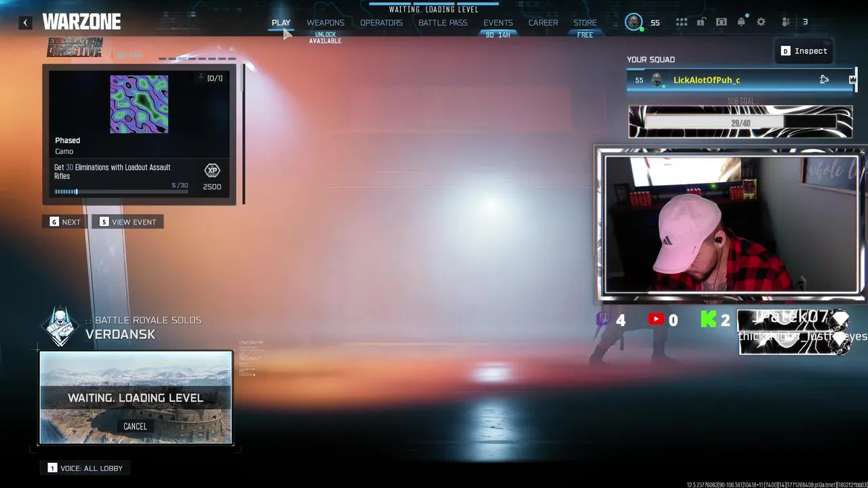Viewport: 868px width, 488px height.
Task: Open the Battle Pass tab
Action: 443,22
